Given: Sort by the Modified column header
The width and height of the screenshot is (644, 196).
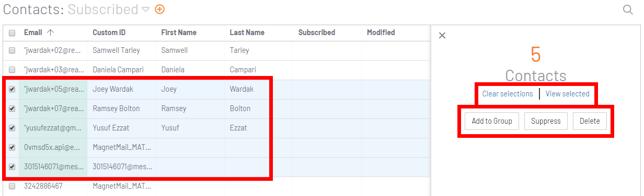Looking at the screenshot, I should (x=381, y=32).
